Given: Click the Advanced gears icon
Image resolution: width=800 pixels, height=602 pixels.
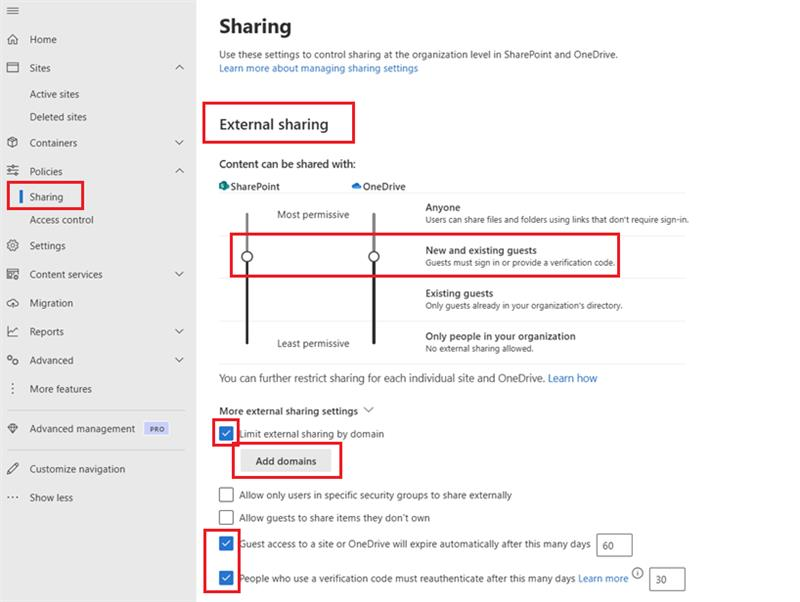Looking at the screenshot, I should click(13, 360).
